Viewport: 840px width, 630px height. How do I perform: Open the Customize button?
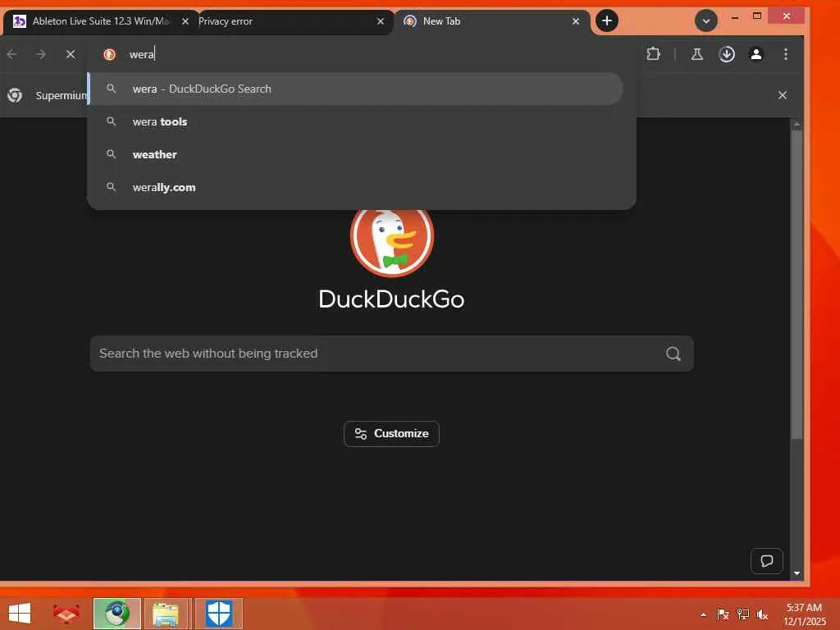click(x=391, y=433)
